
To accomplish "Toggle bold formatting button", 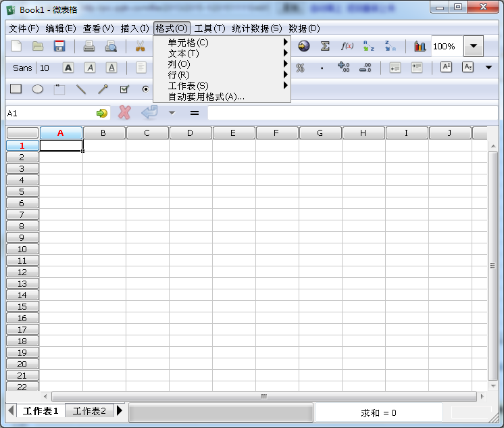I will click(68, 68).
